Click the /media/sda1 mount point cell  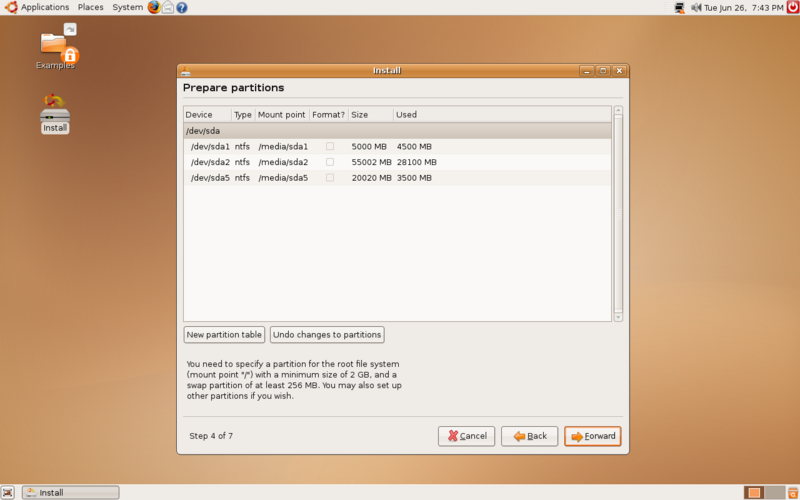coord(283,146)
